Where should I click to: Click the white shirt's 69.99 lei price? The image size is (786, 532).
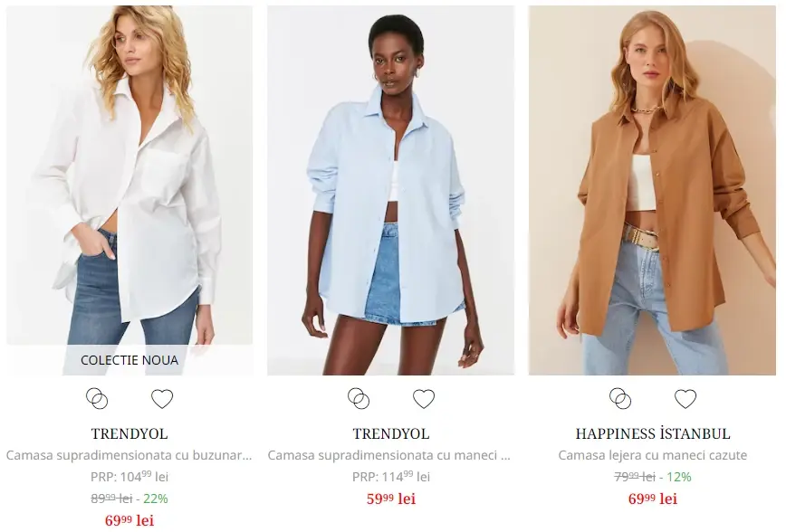pos(129,520)
